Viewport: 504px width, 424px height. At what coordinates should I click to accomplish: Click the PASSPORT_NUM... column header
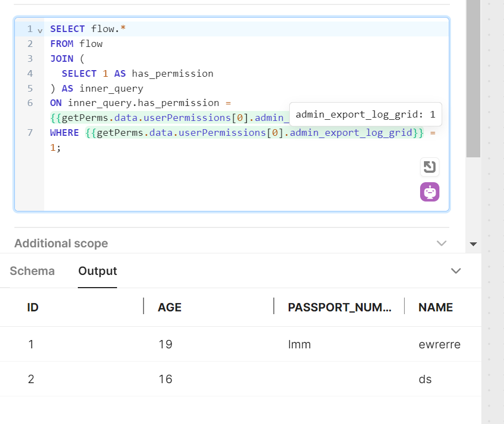tap(339, 308)
